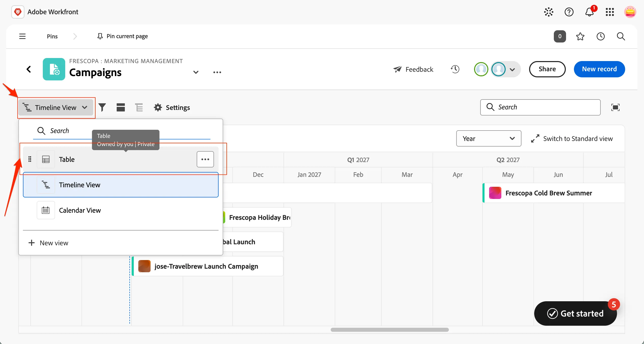This screenshot has width=644, height=344.
Task: Expand the collaborators avatar dropdown
Action: 512,69
